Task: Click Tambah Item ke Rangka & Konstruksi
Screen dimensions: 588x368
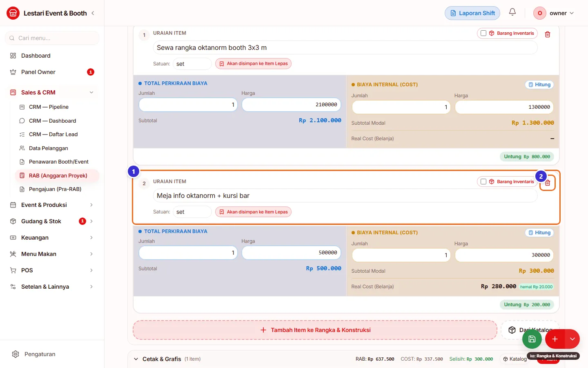Action: pos(315,330)
